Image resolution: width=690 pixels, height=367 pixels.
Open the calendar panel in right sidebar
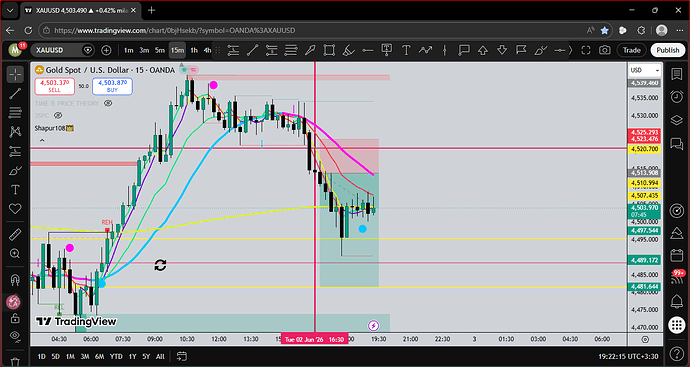(x=676, y=255)
